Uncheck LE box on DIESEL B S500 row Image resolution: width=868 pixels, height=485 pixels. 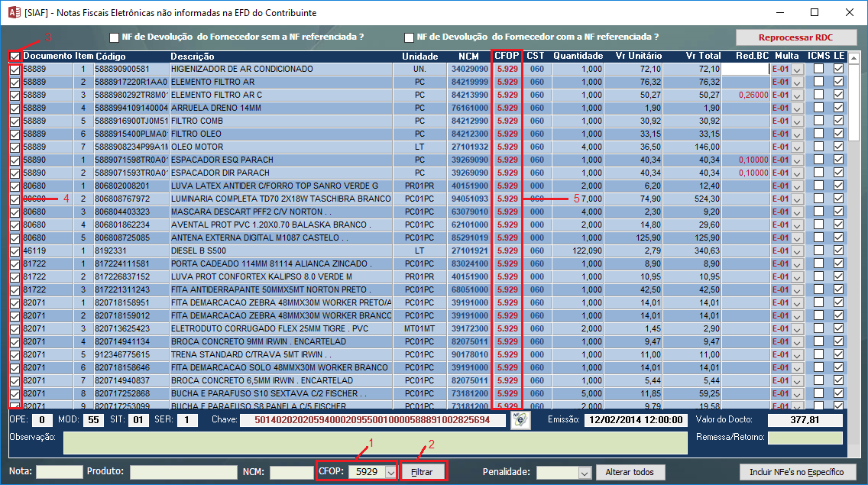coord(839,251)
